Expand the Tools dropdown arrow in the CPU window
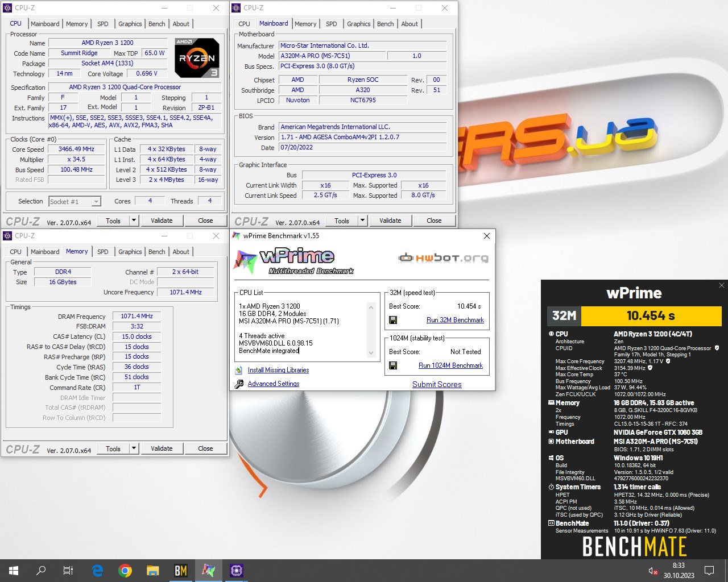Screen dimensions: 728x582 [134, 221]
